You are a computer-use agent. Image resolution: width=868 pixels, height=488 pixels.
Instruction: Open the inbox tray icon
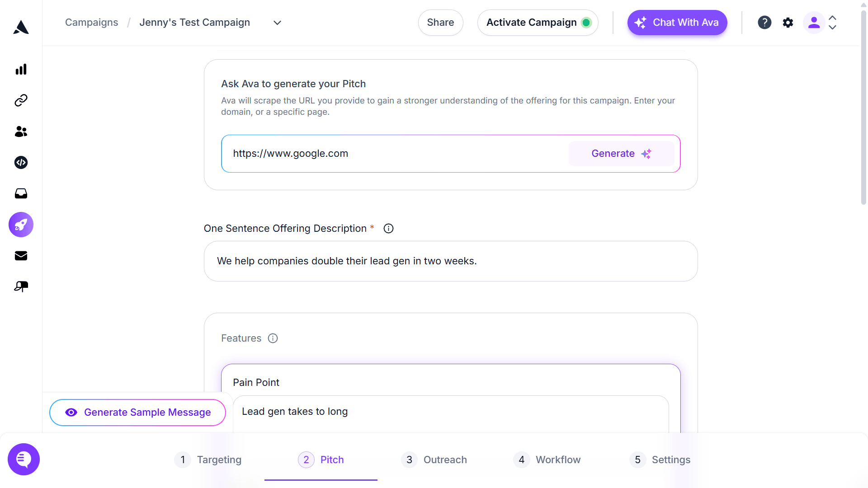point(21,193)
